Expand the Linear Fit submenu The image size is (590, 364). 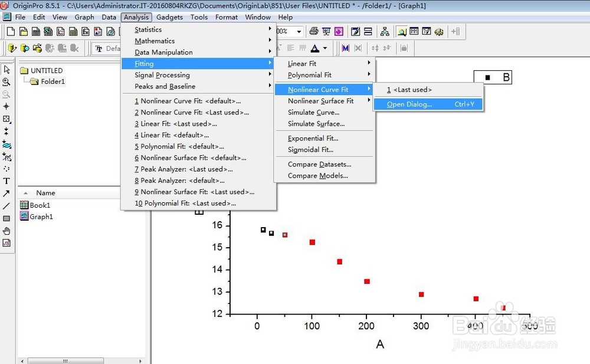click(x=324, y=64)
